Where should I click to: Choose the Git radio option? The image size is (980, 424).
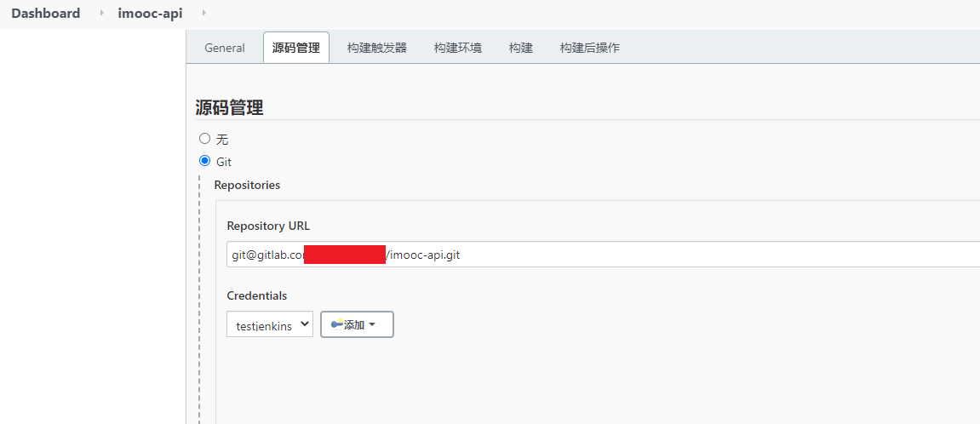coord(204,161)
